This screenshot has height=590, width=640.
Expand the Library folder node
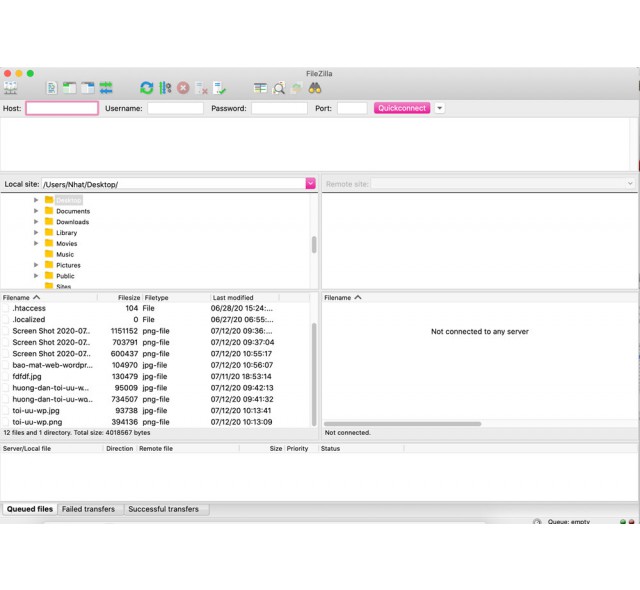coord(36,233)
